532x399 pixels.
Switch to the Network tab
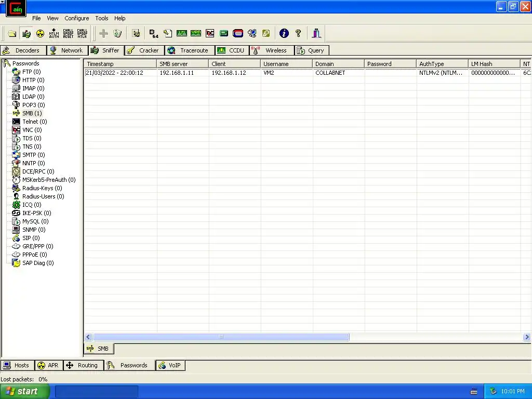tap(68, 50)
